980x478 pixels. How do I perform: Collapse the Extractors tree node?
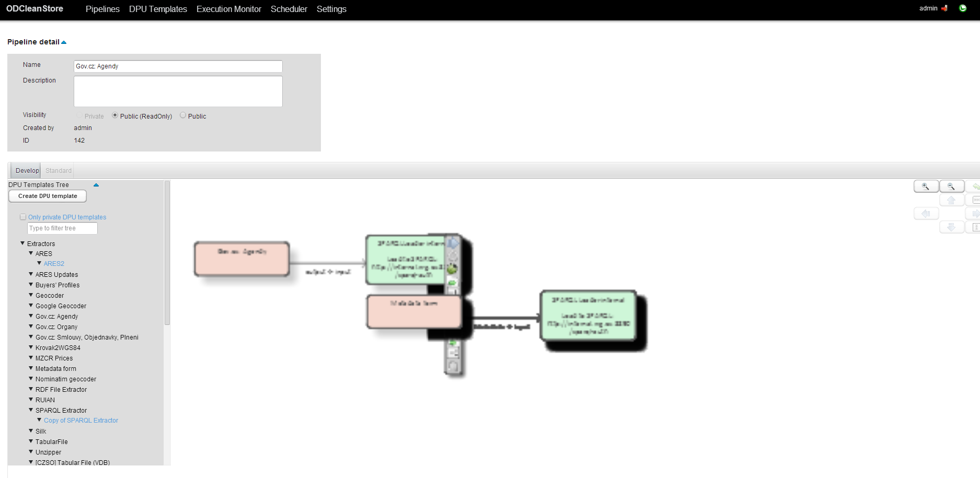(22, 243)
